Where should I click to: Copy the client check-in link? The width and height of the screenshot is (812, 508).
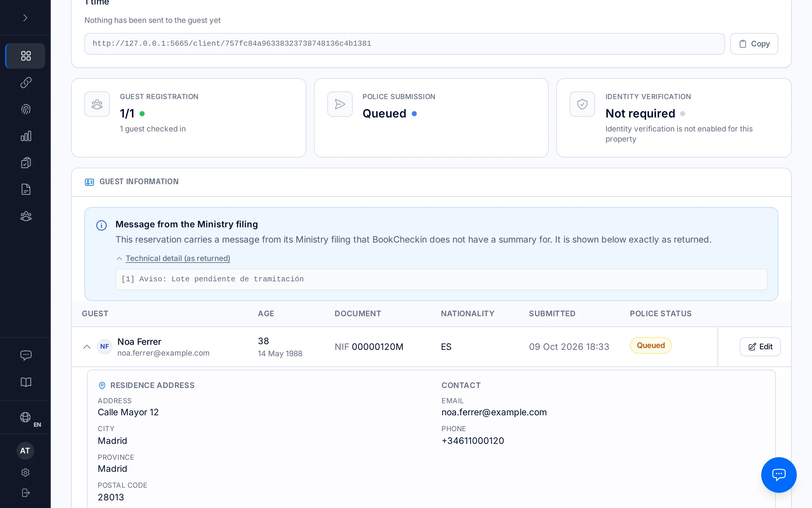click(754, 44)
